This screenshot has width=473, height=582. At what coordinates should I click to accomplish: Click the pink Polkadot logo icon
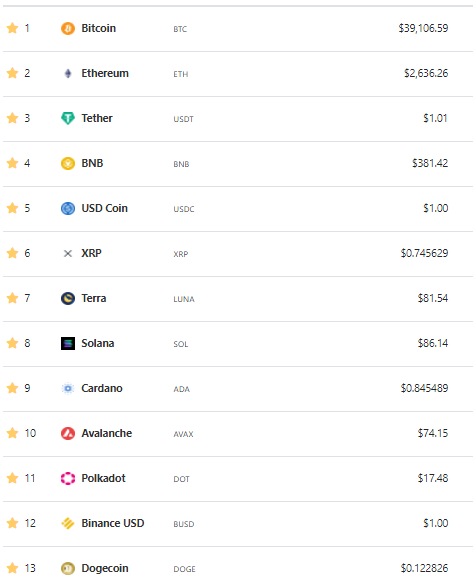click(x=68, y=478)
